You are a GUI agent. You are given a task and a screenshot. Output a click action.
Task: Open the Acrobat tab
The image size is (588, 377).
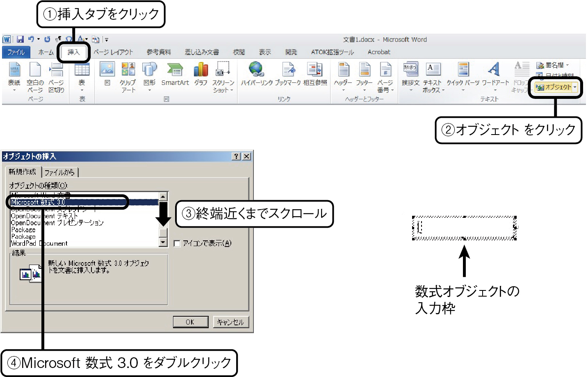tap(379, 52)
